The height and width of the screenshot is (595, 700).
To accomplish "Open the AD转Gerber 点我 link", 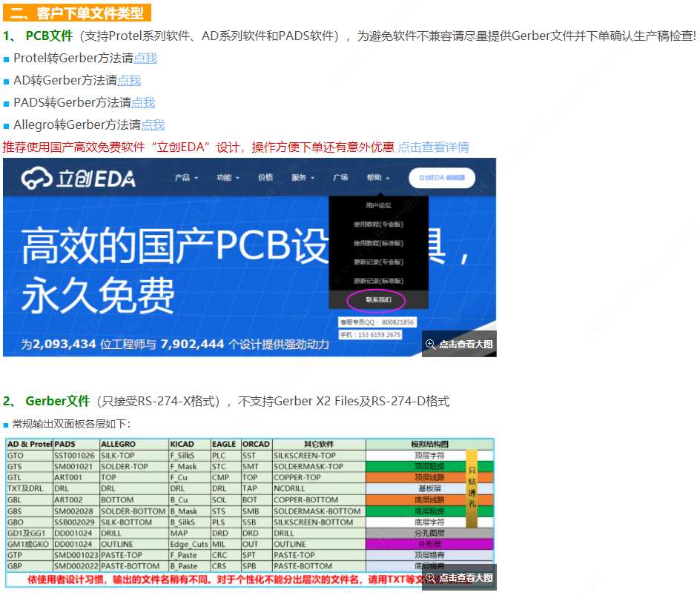I will point(128,80).
